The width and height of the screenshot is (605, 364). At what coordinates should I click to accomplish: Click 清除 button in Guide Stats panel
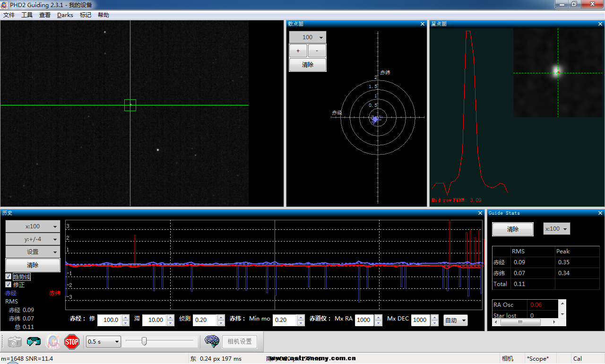coord(513,229)
